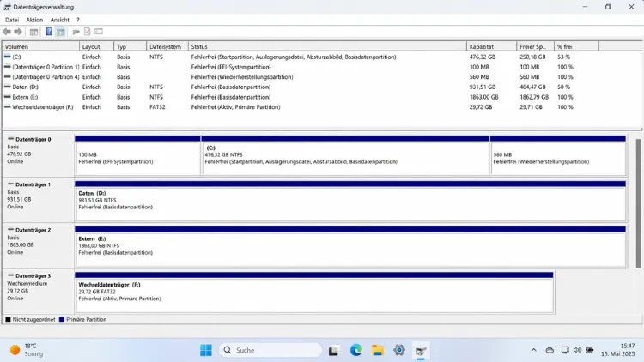Select the Daten (D:) volume row
The height and width of the screenshot is (362, 644).
tap(300, 87)
